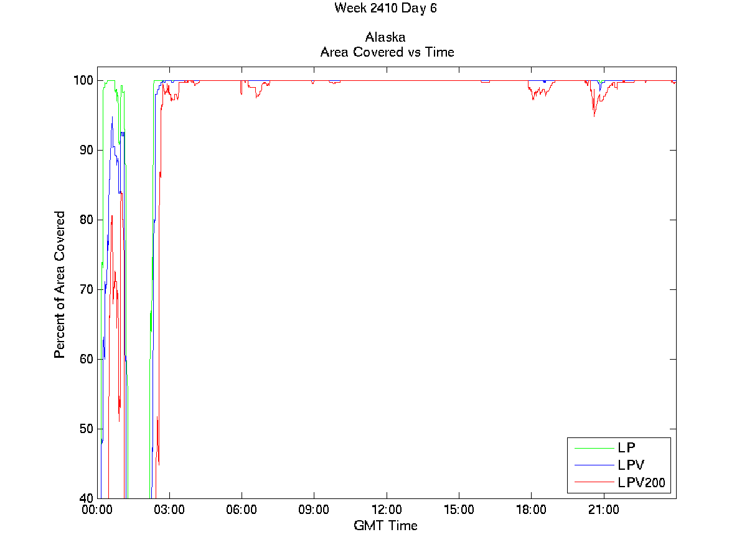Viewport: 747px width, 560px height.
Task: Select the LPV legend label
Action: point(631,465)
